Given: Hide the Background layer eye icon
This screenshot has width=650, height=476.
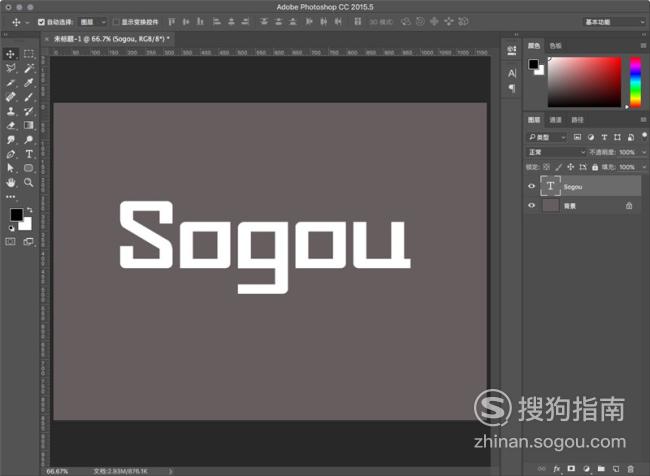Looking at the screenshot, I should click(531, 205).
